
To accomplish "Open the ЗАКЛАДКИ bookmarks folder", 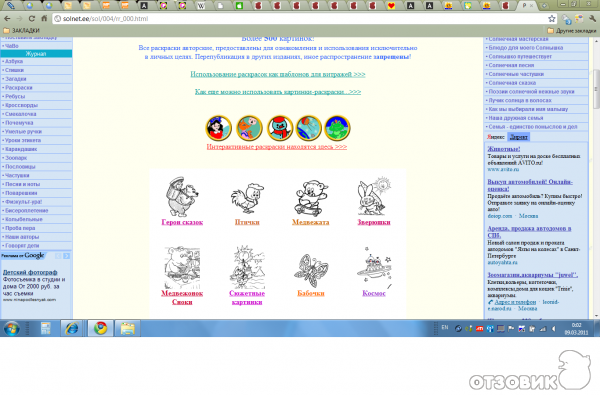I will [x=21, y=30].
